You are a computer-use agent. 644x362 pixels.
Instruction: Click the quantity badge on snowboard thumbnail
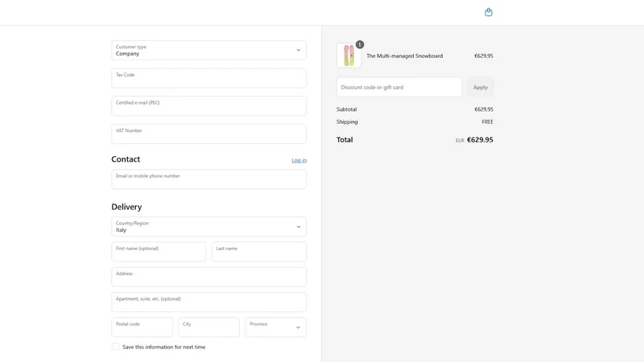(360, 44)
